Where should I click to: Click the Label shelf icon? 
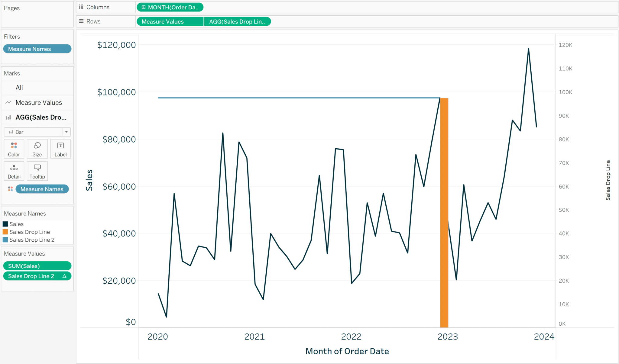coord(60,149)
